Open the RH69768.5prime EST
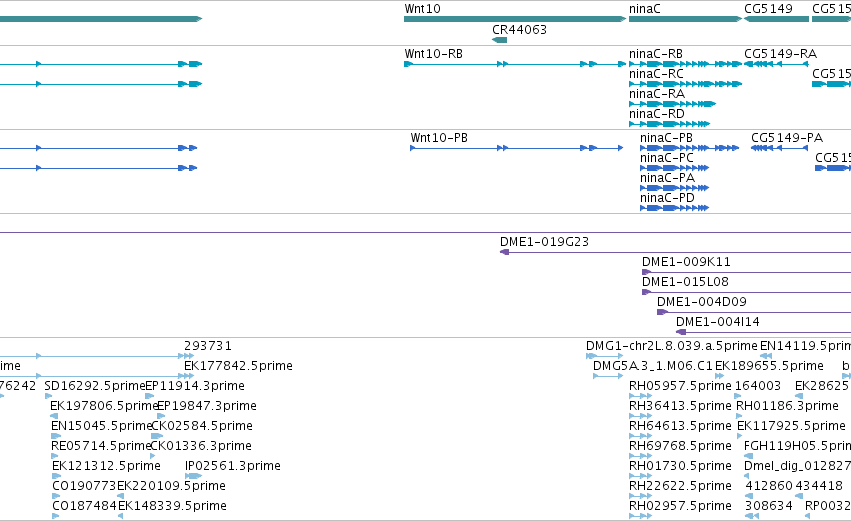The image size is (851, 521). (680, 447)
